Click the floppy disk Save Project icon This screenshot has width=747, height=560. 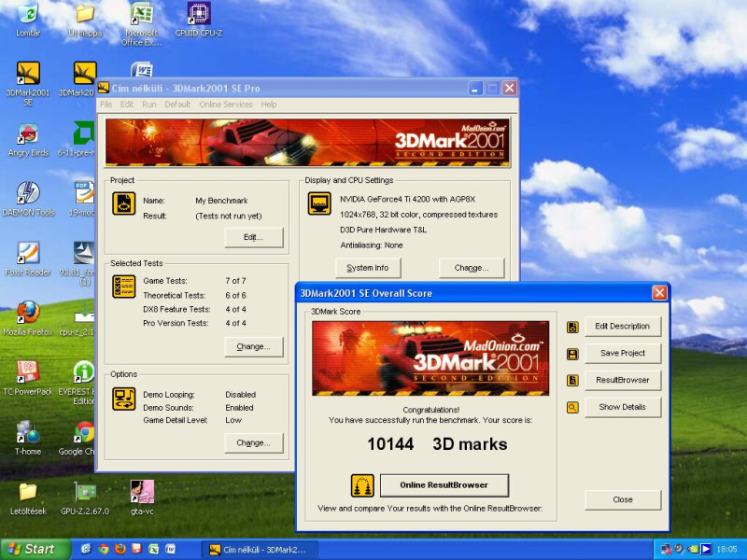[572, 354]
